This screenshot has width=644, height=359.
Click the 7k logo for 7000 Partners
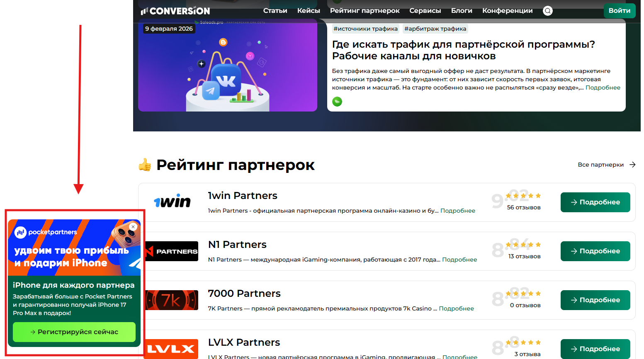pyautogui.click(x=171, y=300)
